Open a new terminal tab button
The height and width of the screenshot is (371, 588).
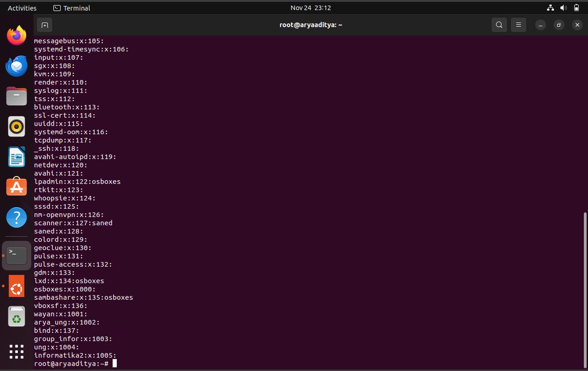pyautogui.click(x=45, y=25)
